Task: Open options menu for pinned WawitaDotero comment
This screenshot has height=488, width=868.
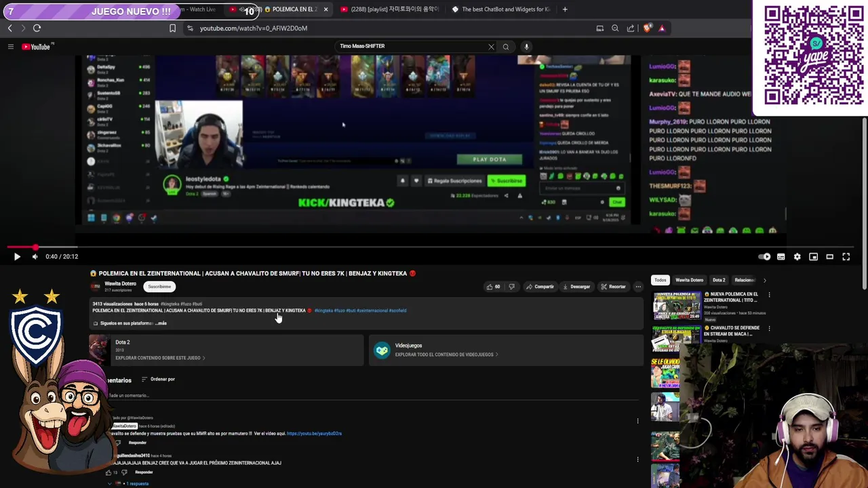Action: [637, 422]
